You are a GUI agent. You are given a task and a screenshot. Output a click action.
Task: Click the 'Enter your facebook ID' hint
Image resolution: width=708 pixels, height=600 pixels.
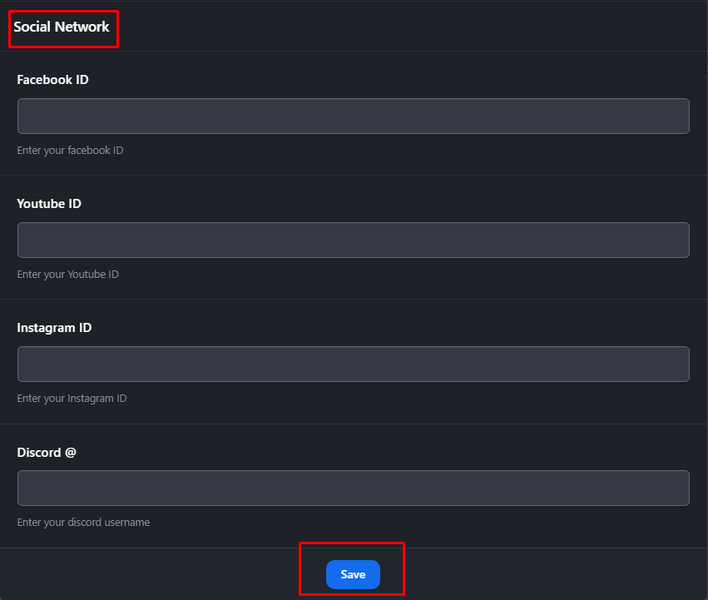[x=70, y=150]
